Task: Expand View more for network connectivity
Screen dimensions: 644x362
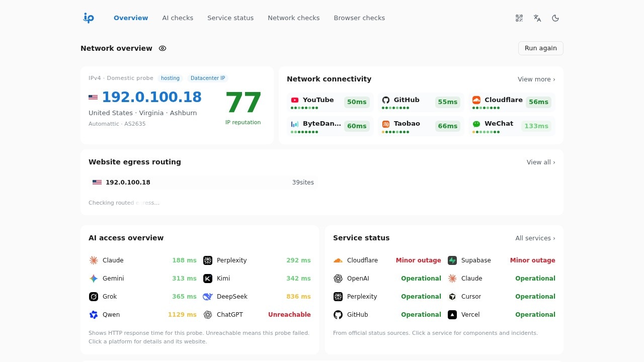Action: click(536, 79)
